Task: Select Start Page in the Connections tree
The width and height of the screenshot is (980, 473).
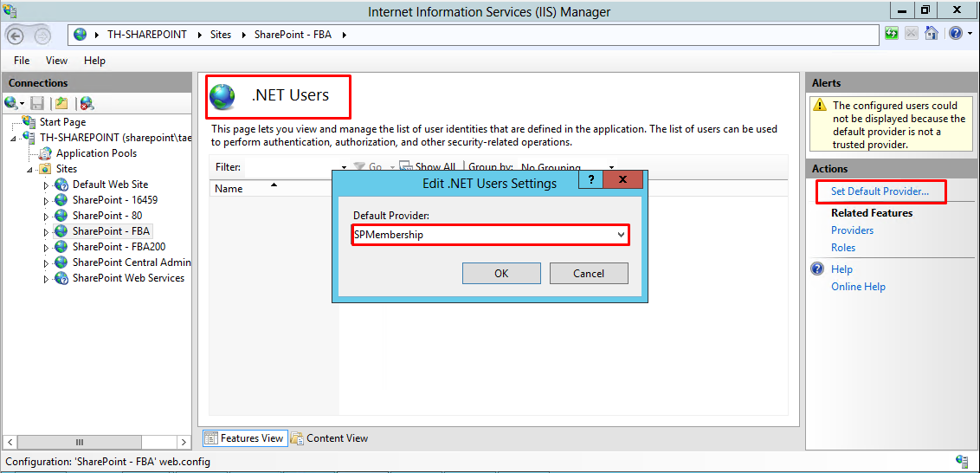Action: tap(62, 122)
